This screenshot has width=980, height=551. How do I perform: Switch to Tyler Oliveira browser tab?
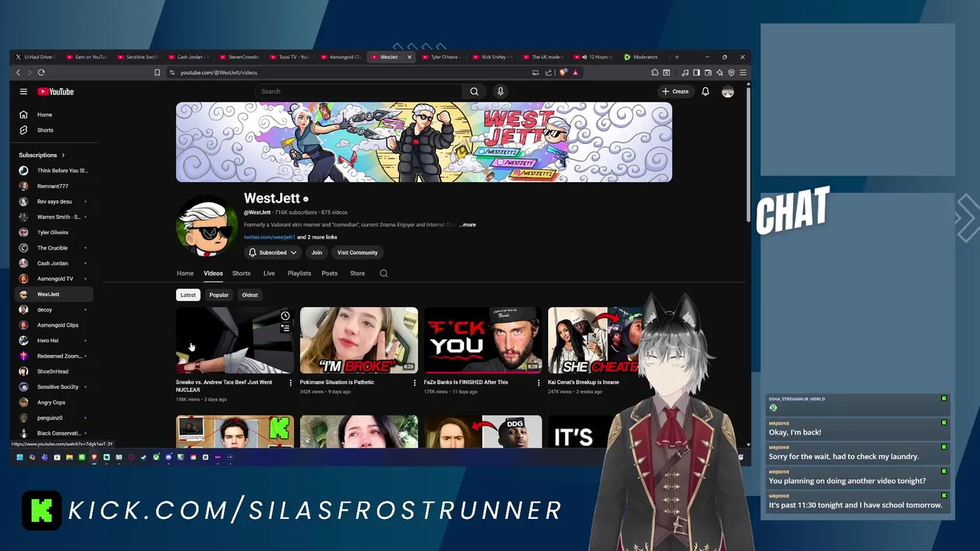443,57
